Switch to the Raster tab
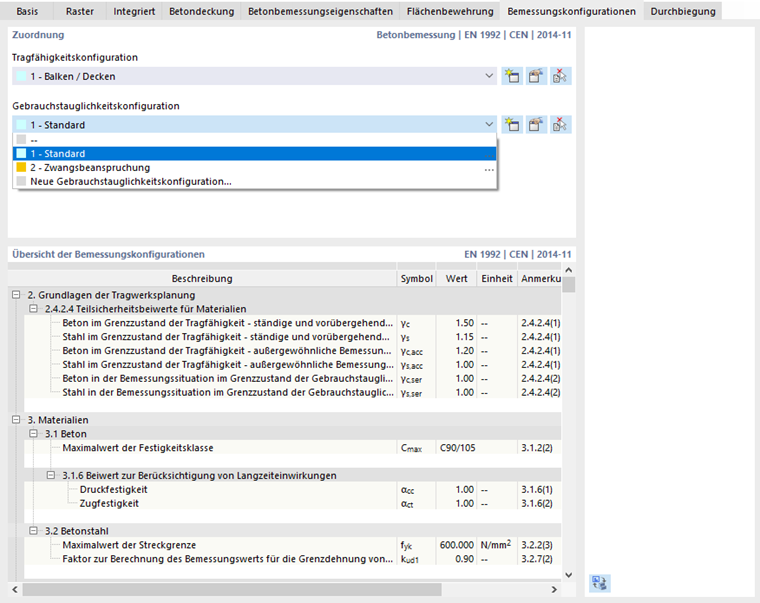 pos(80,11)
